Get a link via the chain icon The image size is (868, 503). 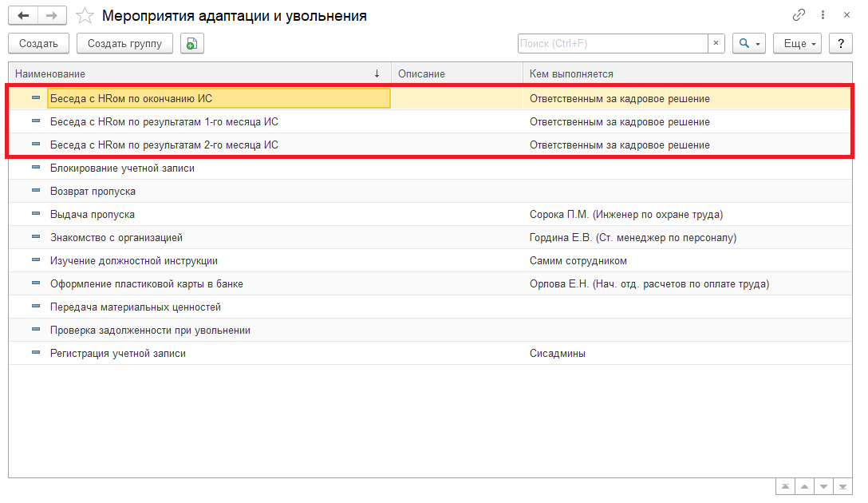click(799, 15)
